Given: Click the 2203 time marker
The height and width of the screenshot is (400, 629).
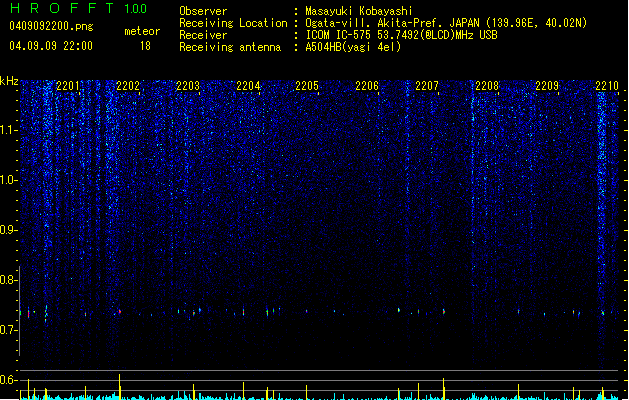Looking at the screenshot, I should 188,86.
